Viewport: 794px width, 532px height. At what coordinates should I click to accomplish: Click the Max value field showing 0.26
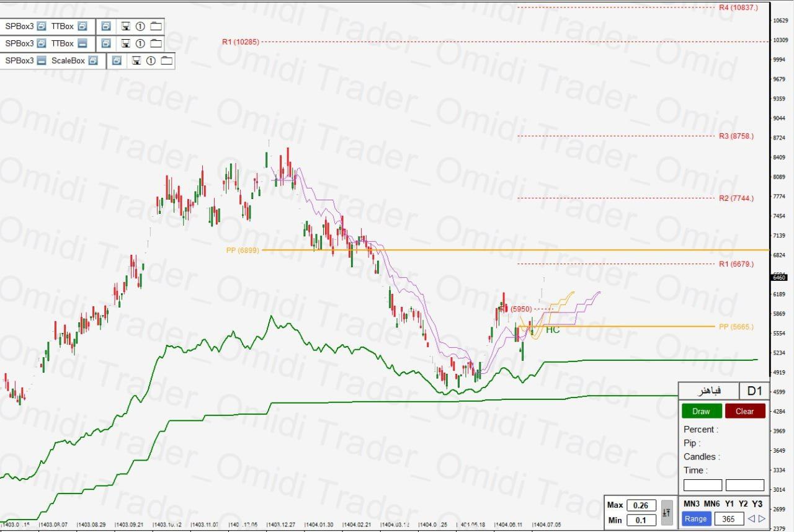coord(641,505)
